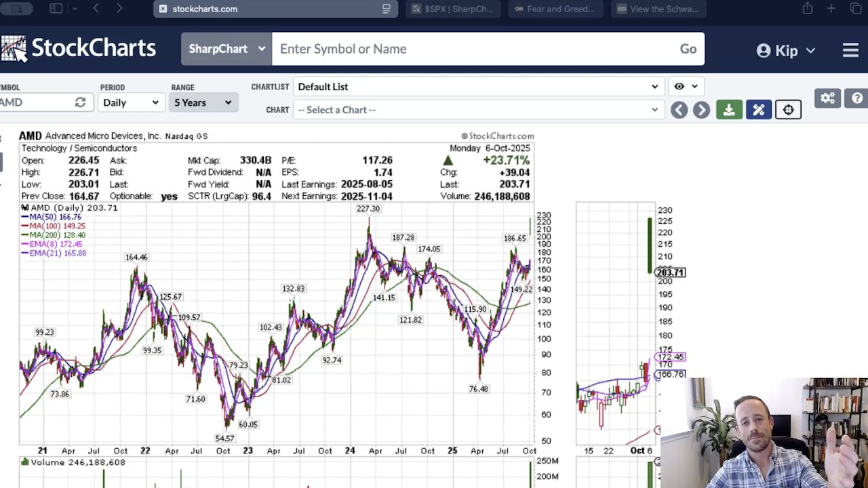Go to the next chart in list
This screenshot has height=488, width=868.
701,110
